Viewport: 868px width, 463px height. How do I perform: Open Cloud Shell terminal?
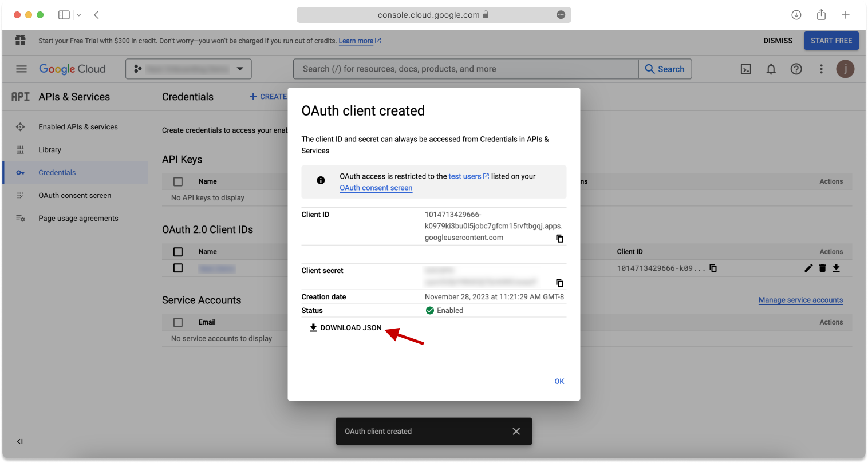(745, 69)
